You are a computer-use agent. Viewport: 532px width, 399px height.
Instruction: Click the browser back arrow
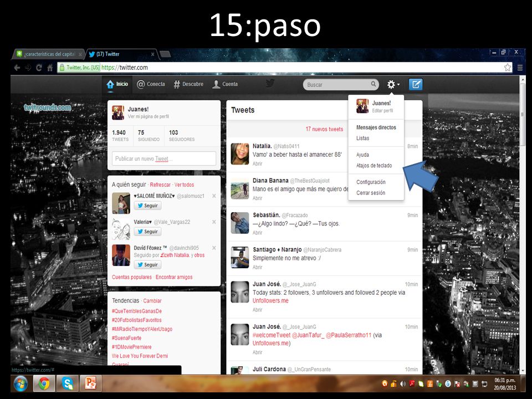click(17, 68)
